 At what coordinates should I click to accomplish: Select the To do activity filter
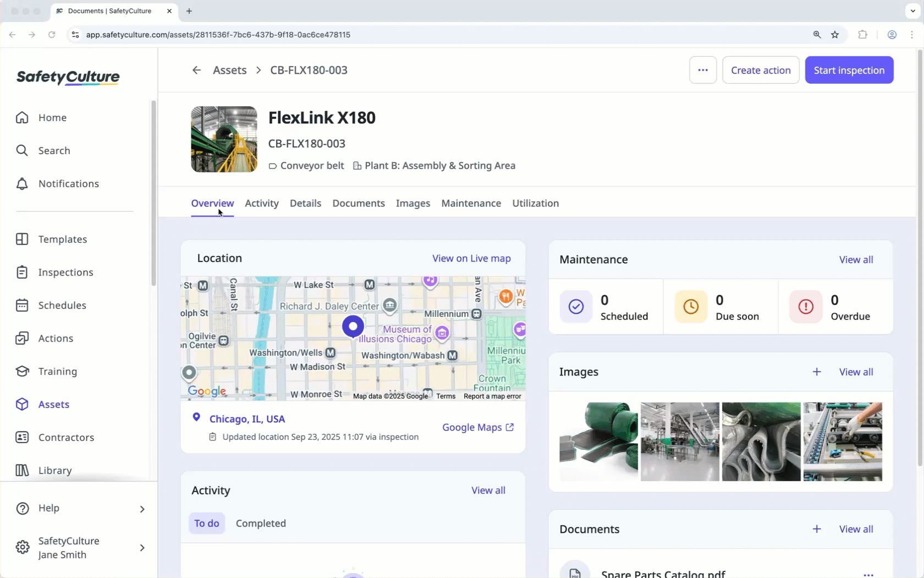pyautogui.click(x=207, y=524)
